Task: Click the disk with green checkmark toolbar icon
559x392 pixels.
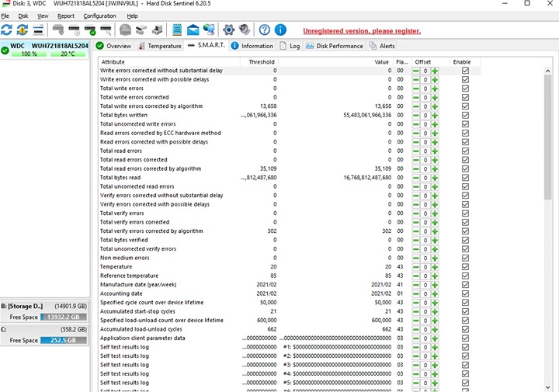Action: [90, 30]
